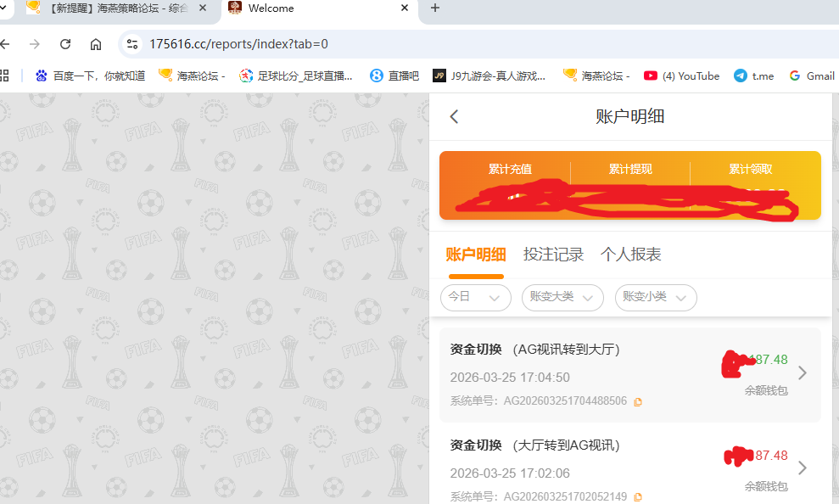Open the YouTube bookmark
This screenshot has width=839, height=504.
(681, 76)
